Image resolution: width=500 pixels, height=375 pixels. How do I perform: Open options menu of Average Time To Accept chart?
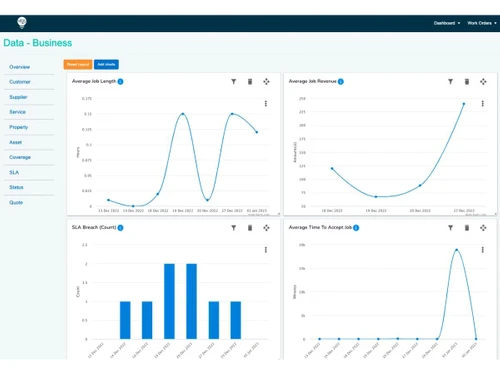[x=482, y=250]
